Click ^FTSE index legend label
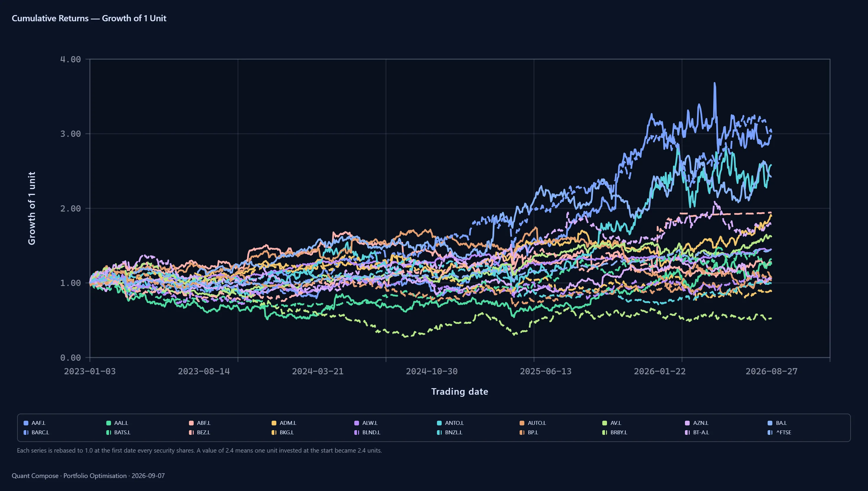The image size is (868, 491). click(x=784, y=432)
